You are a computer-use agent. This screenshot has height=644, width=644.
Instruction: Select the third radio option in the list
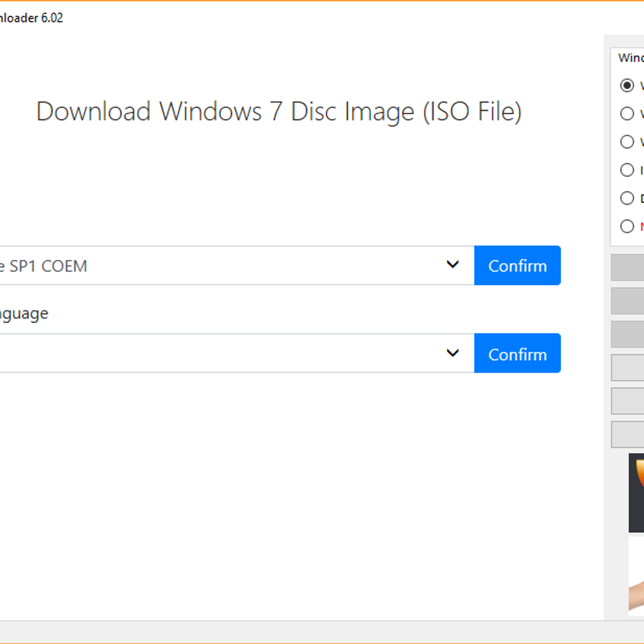click(x=627, y=142)
